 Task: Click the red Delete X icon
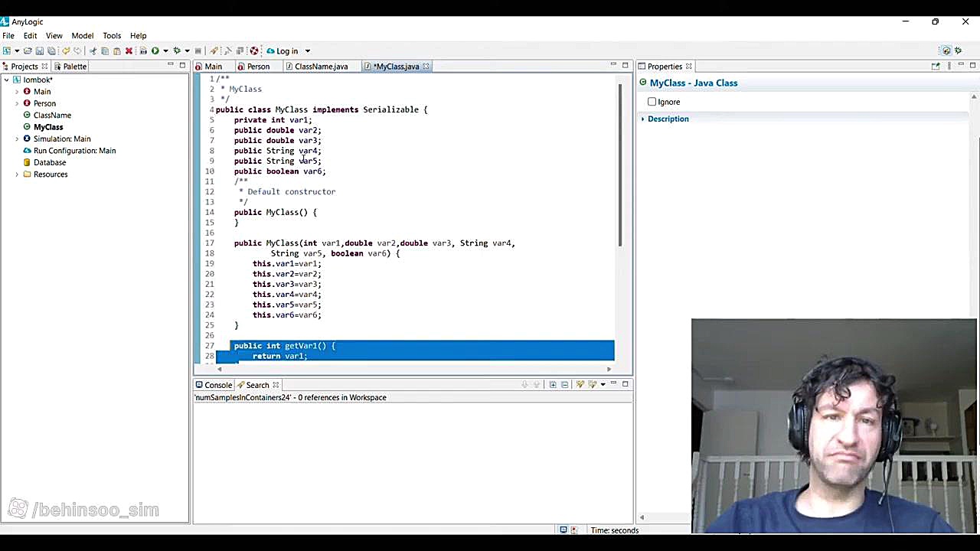(x=129, y=51)
